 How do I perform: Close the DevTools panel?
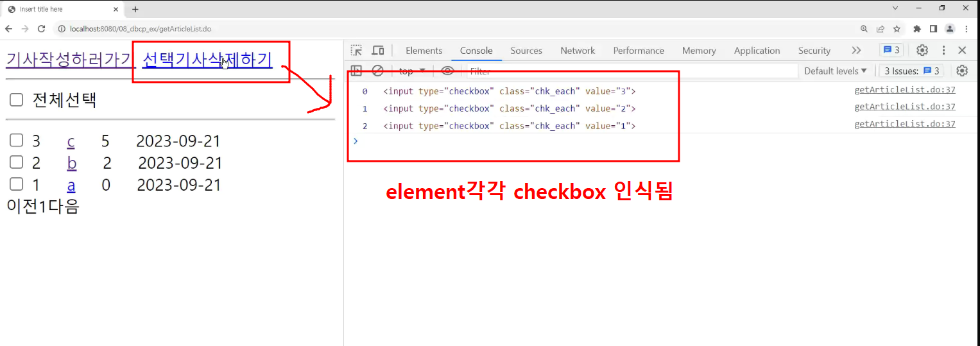coord(962,50)
